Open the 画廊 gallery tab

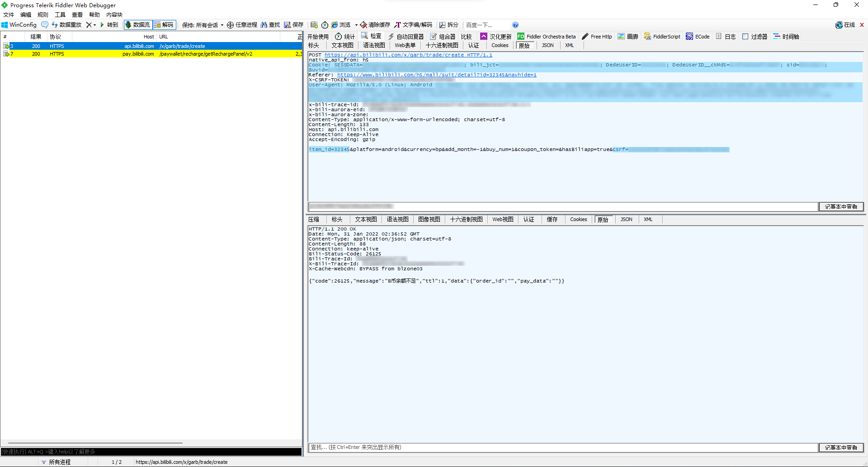(628, 37)
